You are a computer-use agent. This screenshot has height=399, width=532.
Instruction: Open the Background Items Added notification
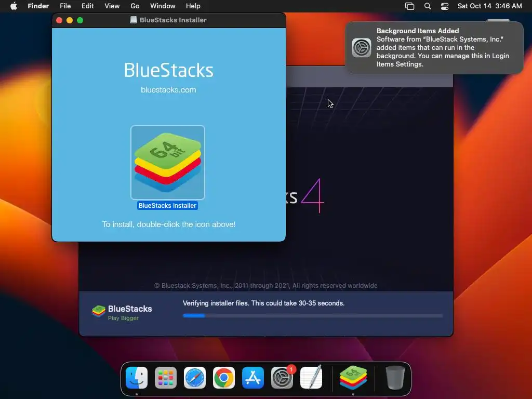click(434, 47)
